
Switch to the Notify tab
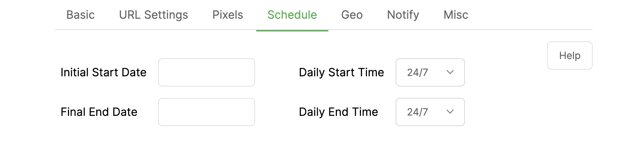coord(403,15)
